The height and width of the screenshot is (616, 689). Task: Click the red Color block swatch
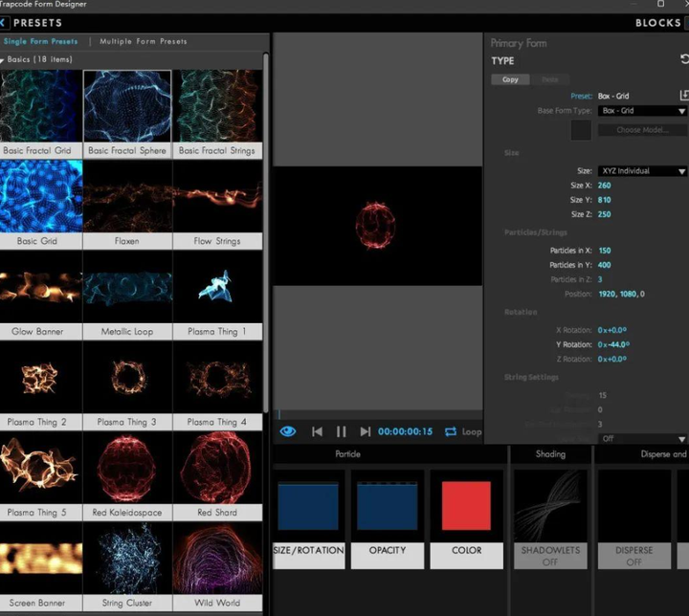pos(466,507)
